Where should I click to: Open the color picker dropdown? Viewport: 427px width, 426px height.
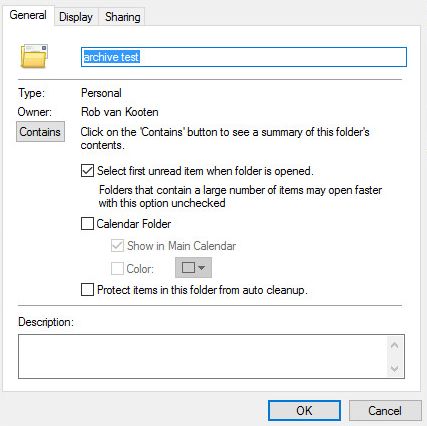pyautogui.click(x=193, y=268)
